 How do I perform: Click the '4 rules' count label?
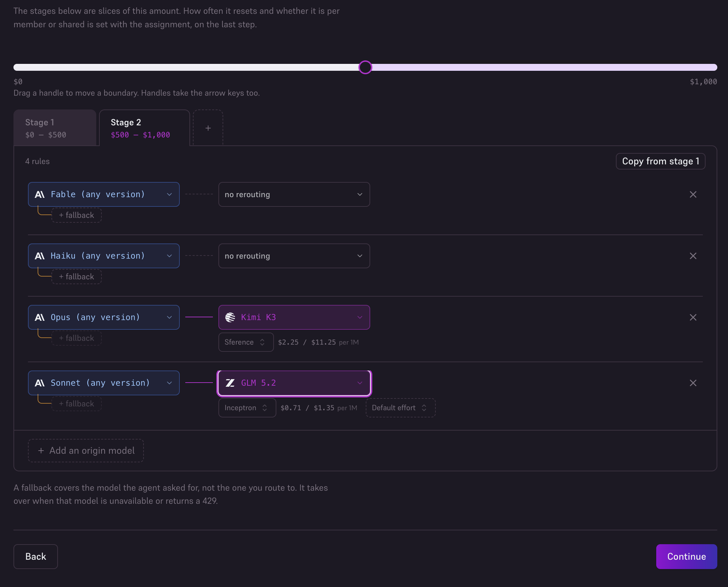pos(37,161)
